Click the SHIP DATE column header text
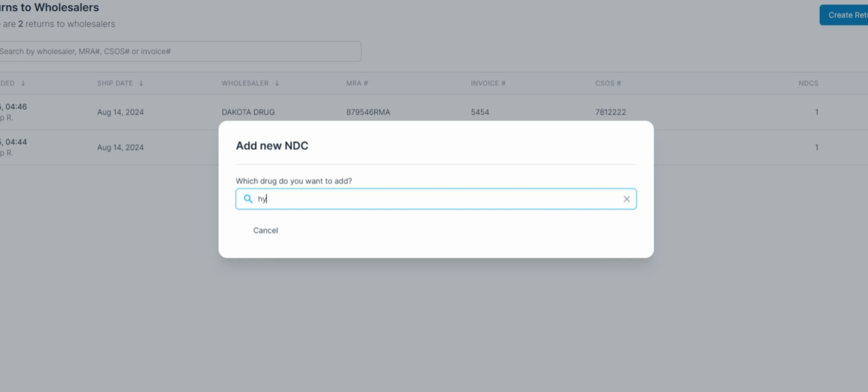 pos(115,83)
